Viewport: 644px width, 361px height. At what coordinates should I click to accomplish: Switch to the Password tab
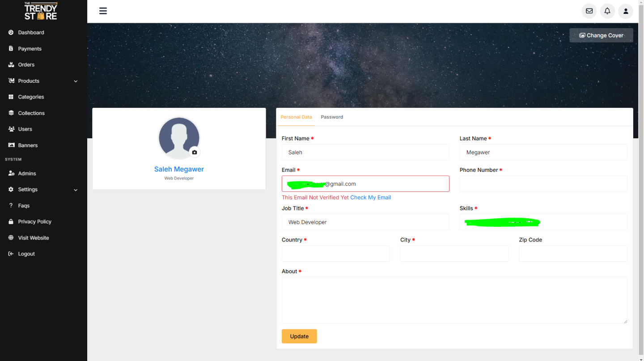coord(332,117)
